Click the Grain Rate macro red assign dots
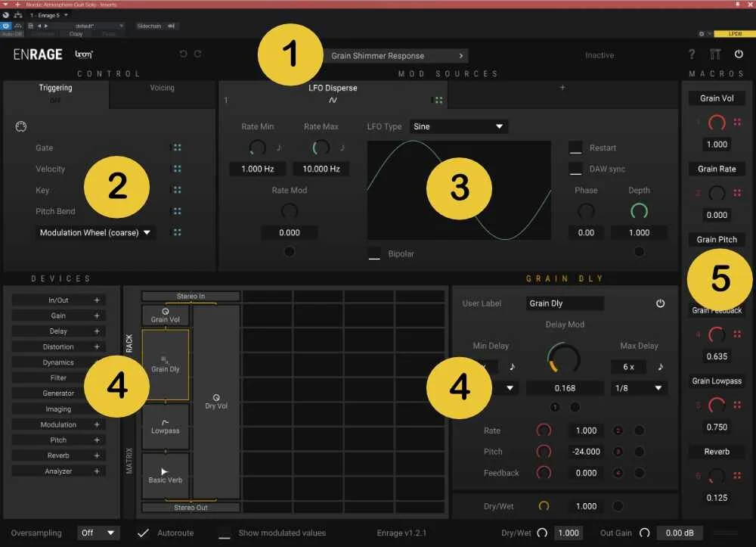Image resolution: width=756 pixels, height=547 pixels. pyautogui.click(x=737, y=193)
